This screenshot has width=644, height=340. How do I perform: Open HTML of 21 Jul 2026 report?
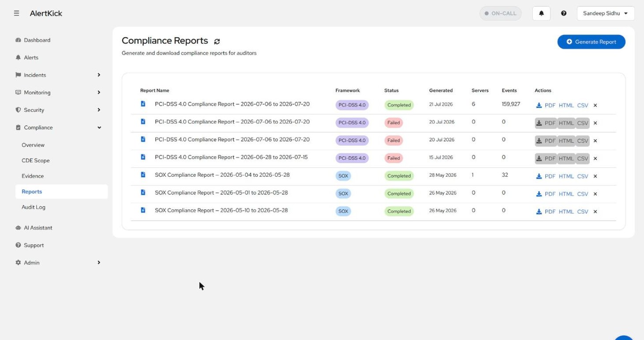566,106
